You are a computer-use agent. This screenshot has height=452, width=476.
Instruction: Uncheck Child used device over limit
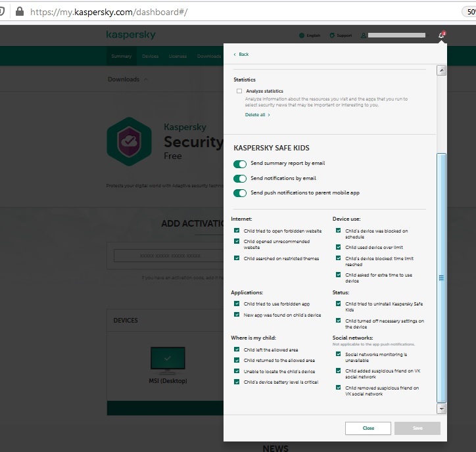tap(338, 247)
